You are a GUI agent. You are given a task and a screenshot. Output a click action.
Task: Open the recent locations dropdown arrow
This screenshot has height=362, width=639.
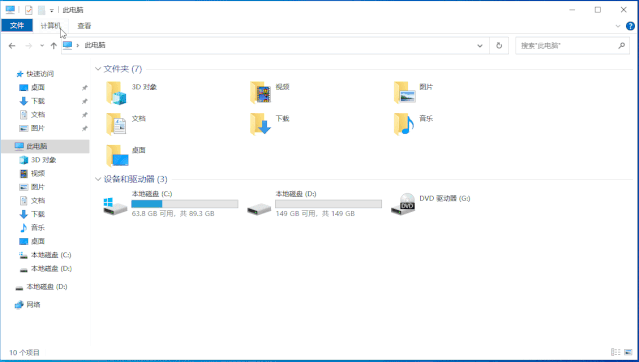[42, 46]
